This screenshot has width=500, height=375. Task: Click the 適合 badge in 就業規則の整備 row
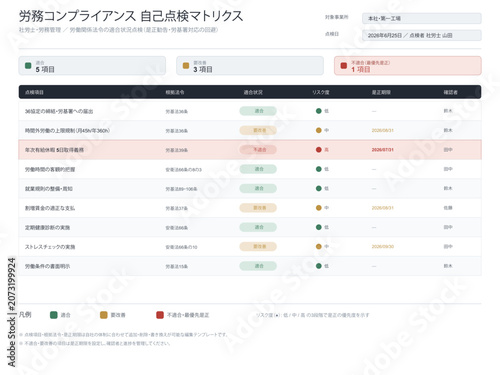(x=258, y=188)
